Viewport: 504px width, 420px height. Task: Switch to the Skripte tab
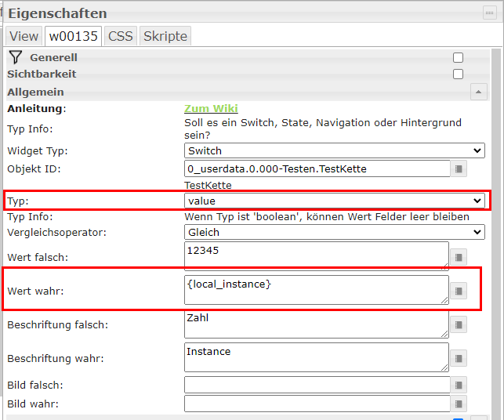[165, 36]
